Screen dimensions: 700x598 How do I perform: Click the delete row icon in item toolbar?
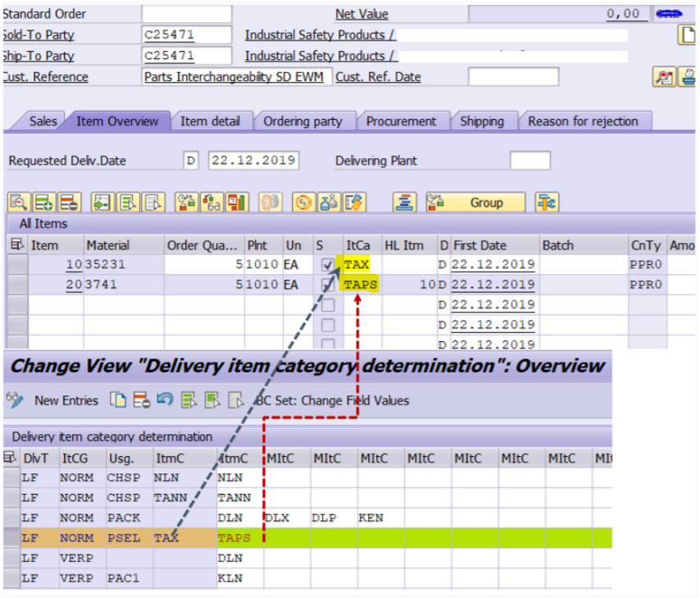pos(69,202)
